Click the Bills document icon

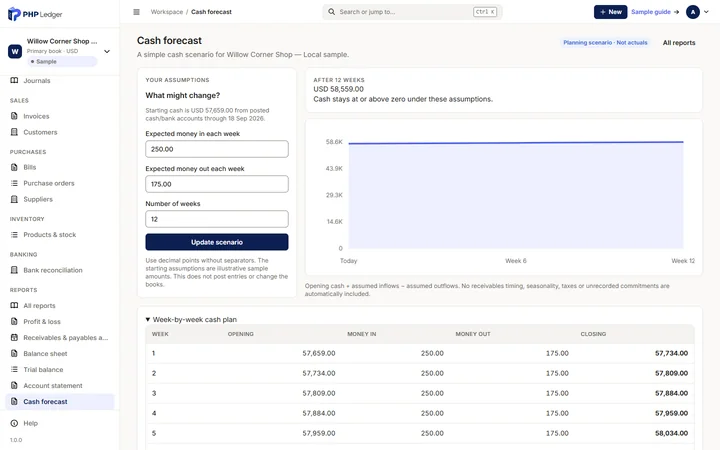click(14, 167)
